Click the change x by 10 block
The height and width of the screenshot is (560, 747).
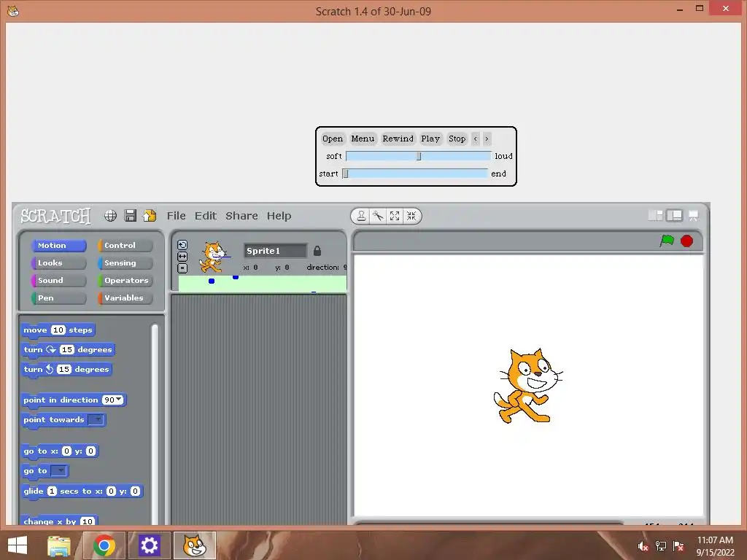click(59, 521)
